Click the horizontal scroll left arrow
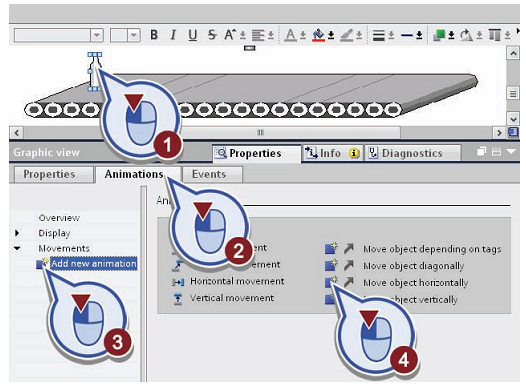The width and height of the screenshot is (526, 388). (x=17, y=132)
